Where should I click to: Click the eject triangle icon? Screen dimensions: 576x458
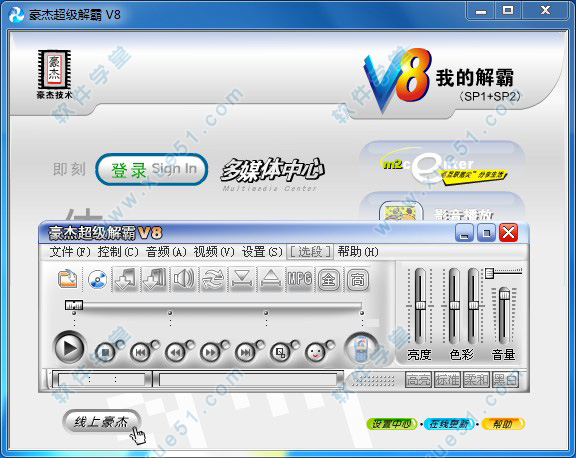pyautogui.click(x=271, y=280)
